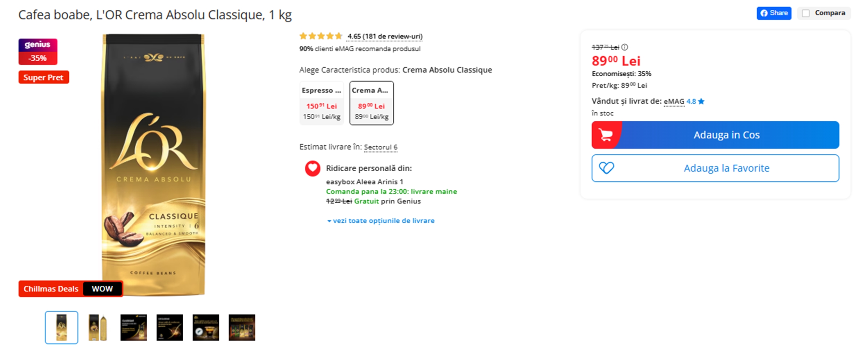
Task: Tick the Compara checkbox
Action: pos(806,13)
